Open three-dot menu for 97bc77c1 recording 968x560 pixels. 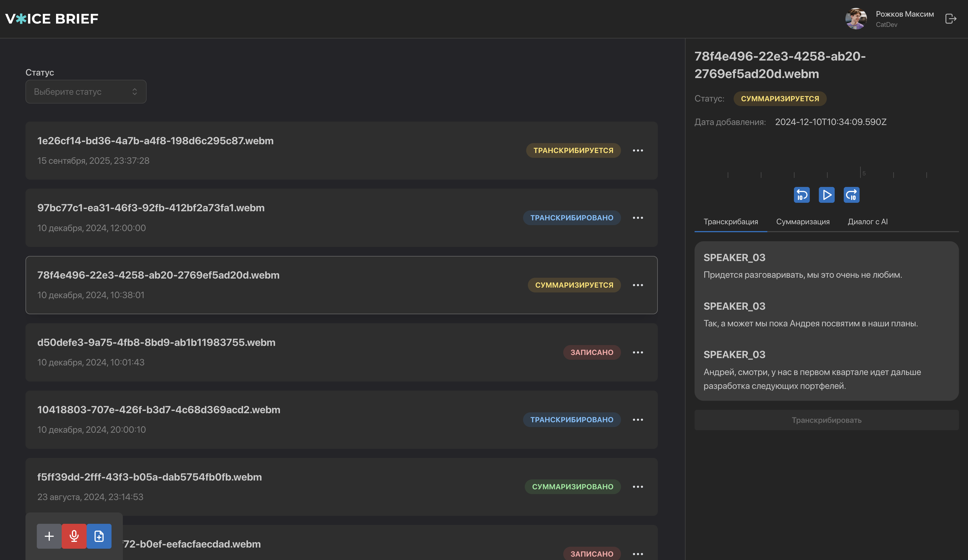pos(638,217)
